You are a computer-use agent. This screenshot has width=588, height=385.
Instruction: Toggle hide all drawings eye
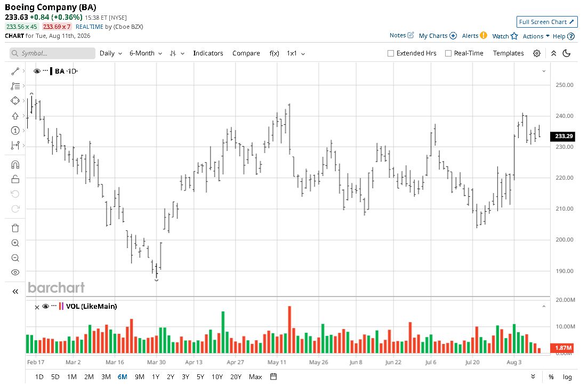point(15,272)
